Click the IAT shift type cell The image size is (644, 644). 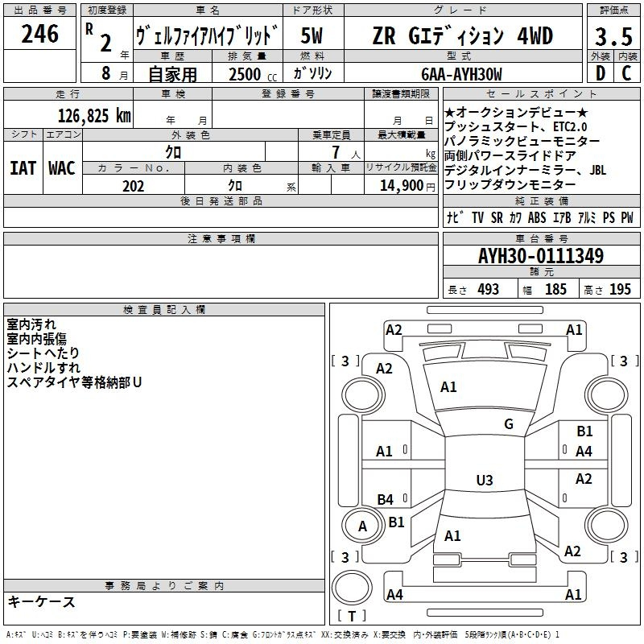pos(23,167)
